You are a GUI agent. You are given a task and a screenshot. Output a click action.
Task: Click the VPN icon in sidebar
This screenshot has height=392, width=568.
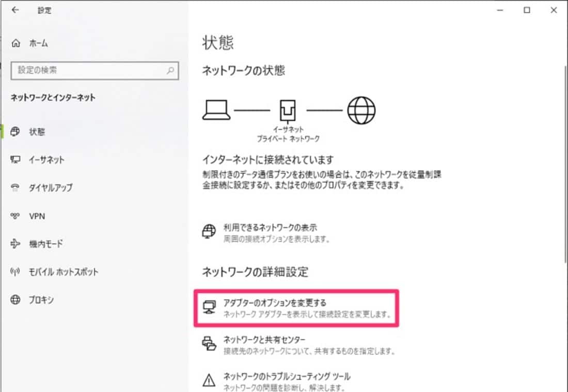point(15,216)
